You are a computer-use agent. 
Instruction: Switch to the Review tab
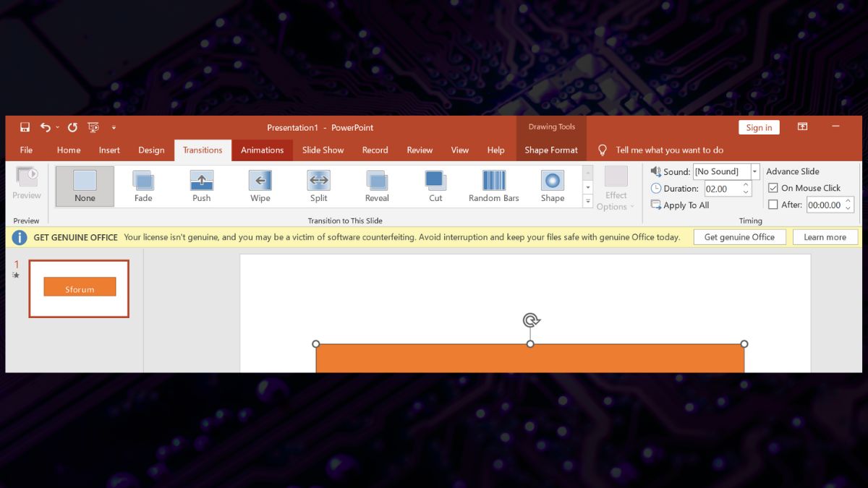420,150
